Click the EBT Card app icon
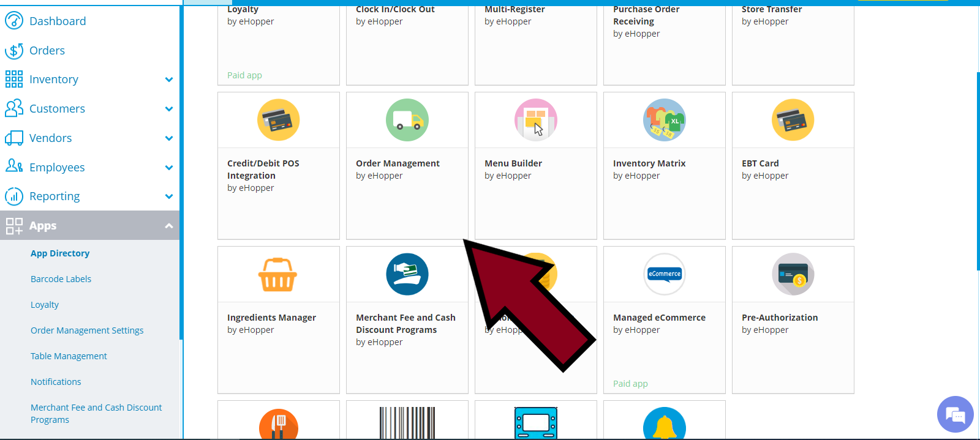Viewport: 980px width, 440px height. [793, 120]
